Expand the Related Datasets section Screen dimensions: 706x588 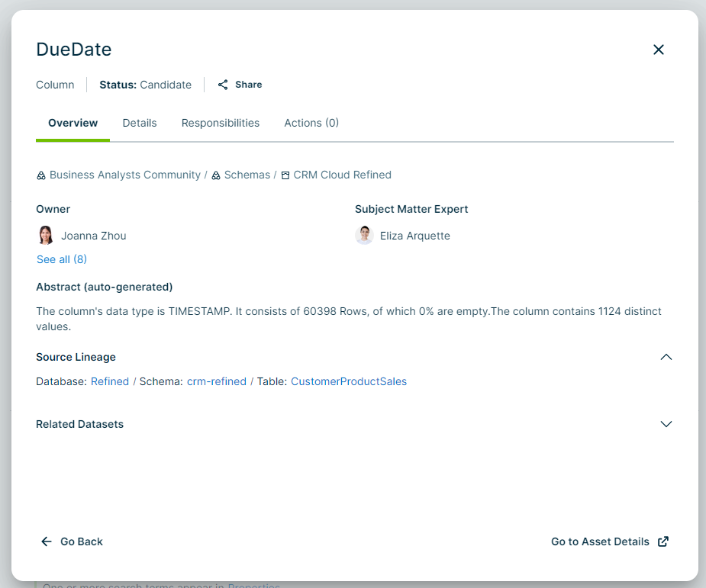coord(666,424)
